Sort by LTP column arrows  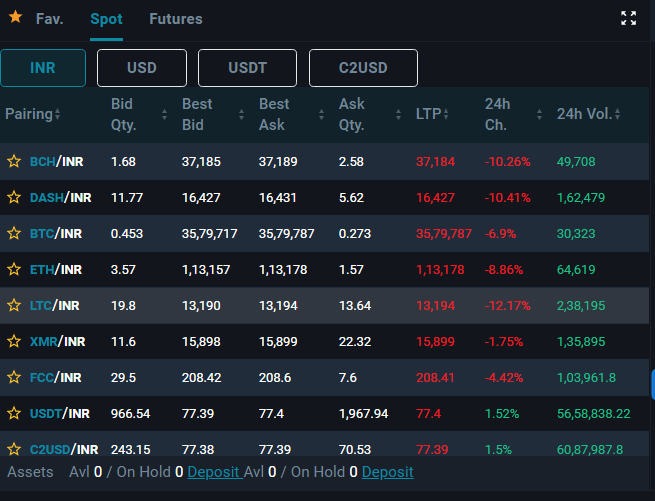(x=446, y=114)
